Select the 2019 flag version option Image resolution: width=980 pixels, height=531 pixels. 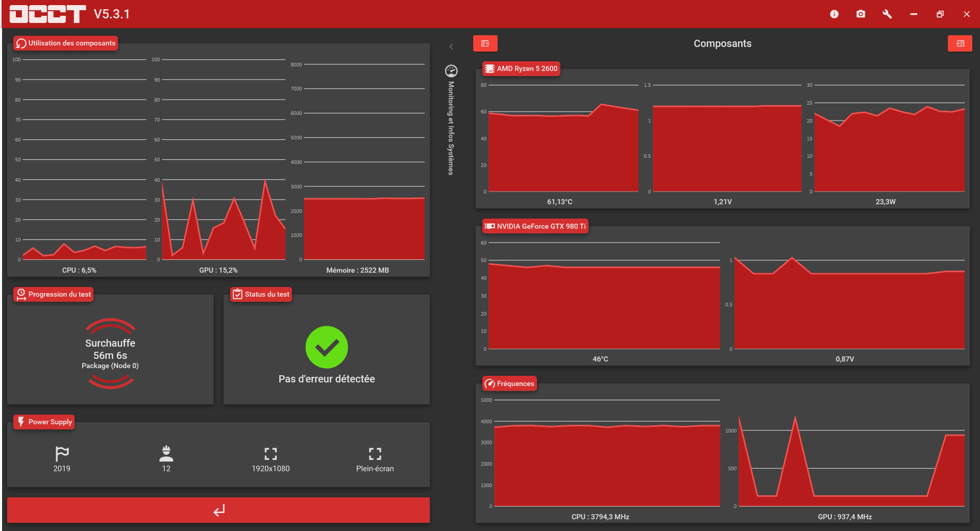(x=62, y=459)
